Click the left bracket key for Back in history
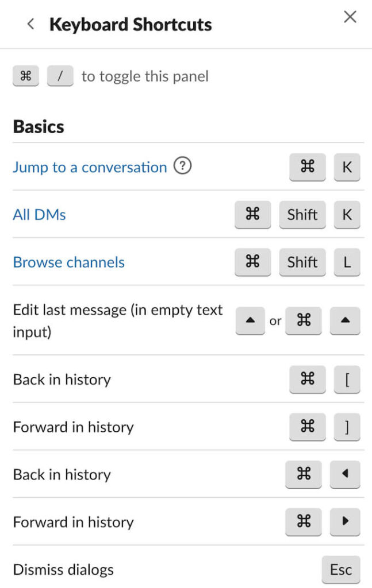Screen dimensions: 372x588 coord(347,379)
